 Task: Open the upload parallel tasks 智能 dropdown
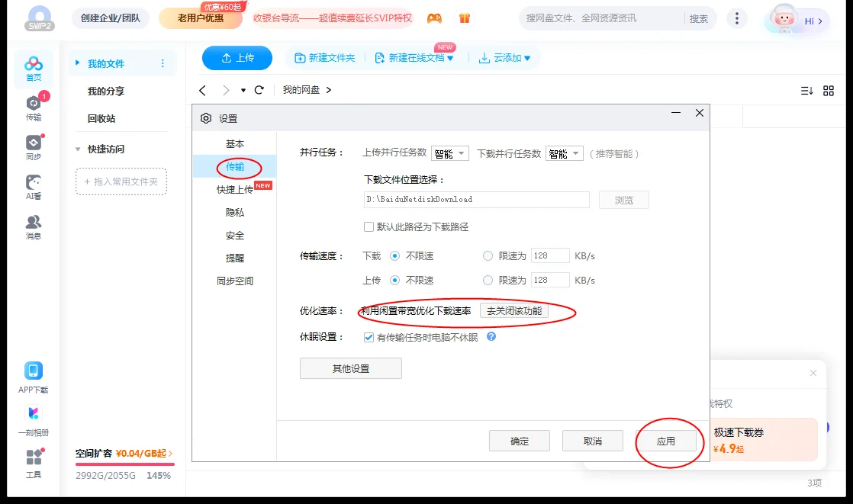coord(449,152)
